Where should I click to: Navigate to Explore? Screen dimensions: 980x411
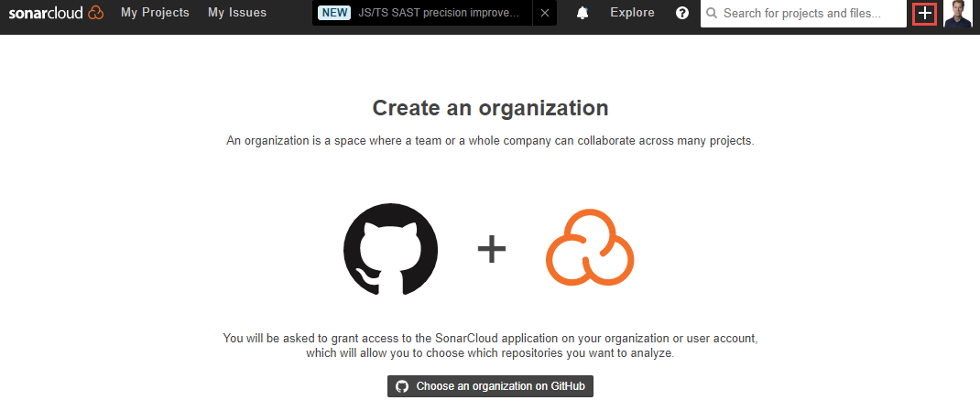coord(632,13)
